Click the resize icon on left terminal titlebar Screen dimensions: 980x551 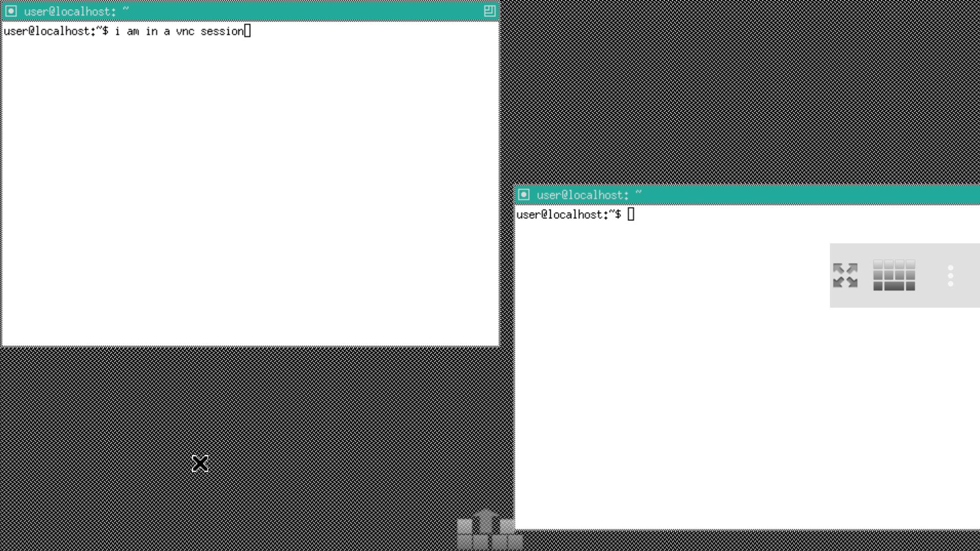(x=489, y=11)
